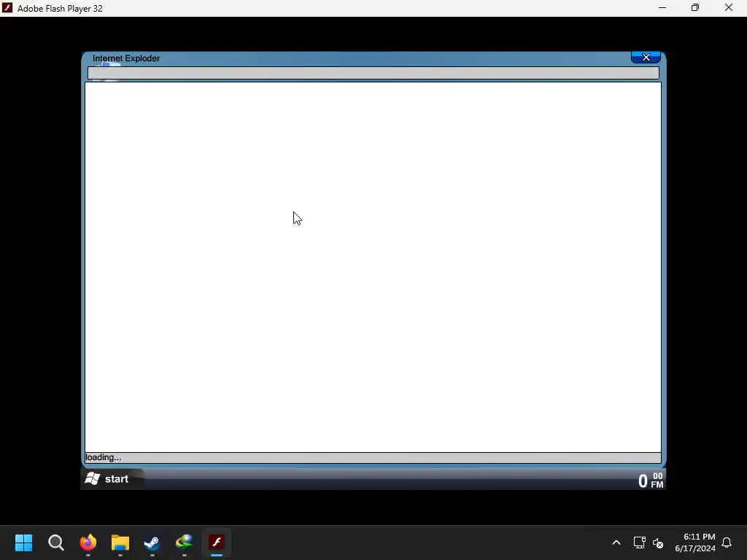Open the Windows Start menu in taskbar
Screen dimensions: 747x560
click(23, 542)
